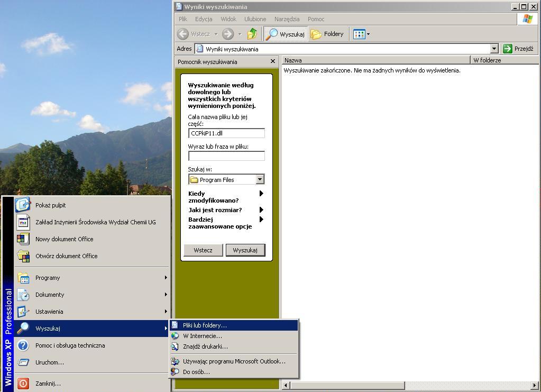
Task: Click the Wyszukaj button in search pane
Action: click(245, 250)
